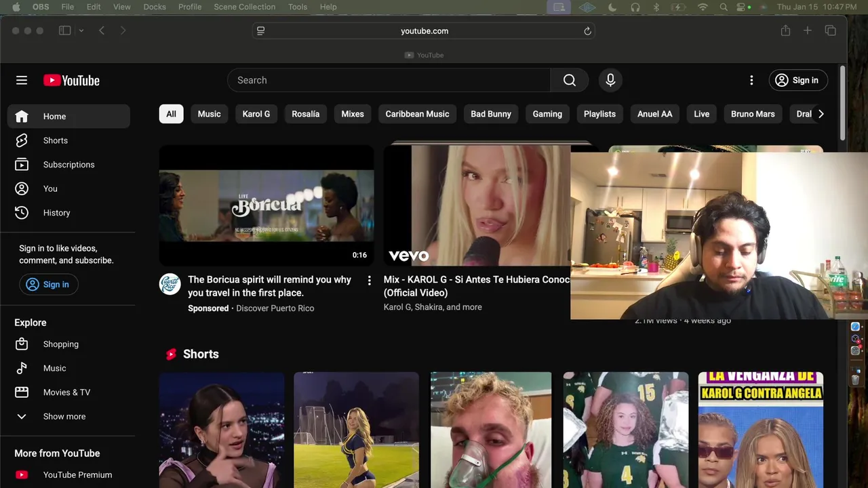The width and height of the screenshot is (868, 488).
Task: Select the Karol G filter chip
Action: pyautogui.click(x=256, y=114)
